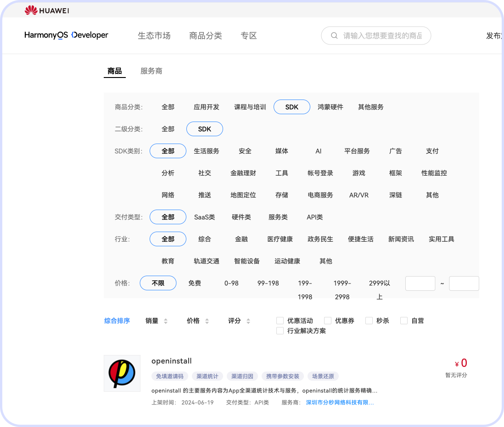The height and width of the screenshot is (427, 504).
Task: Filter SDK类别 by AR/VR
Action: [x=359, y=195]
